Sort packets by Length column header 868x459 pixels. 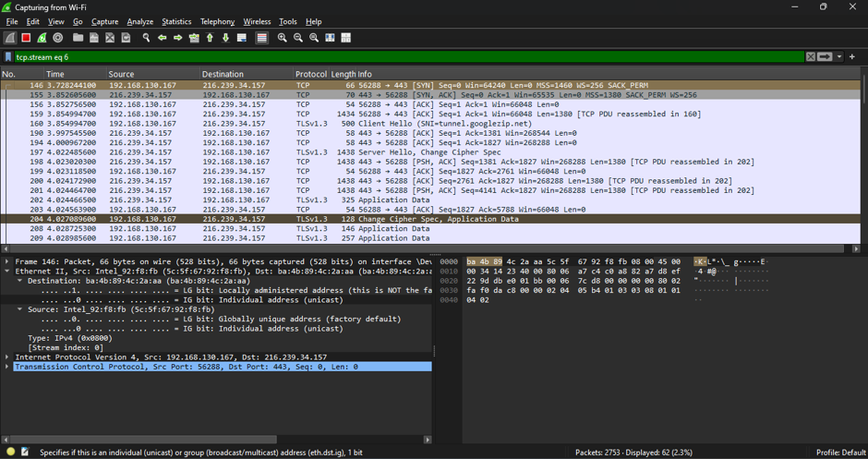(x=344, y=74)
